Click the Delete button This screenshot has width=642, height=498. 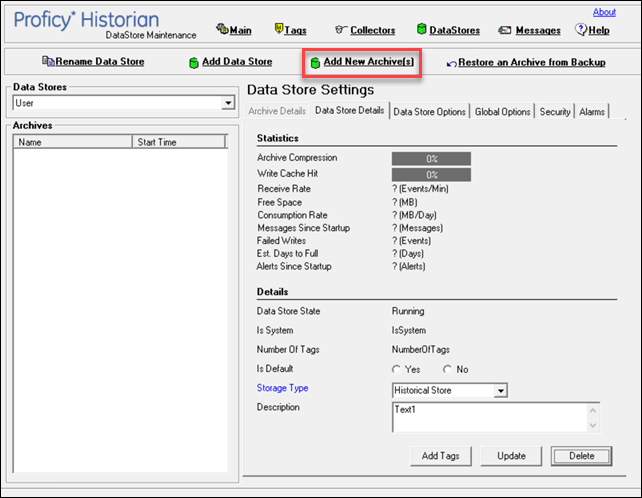point(581,456)
